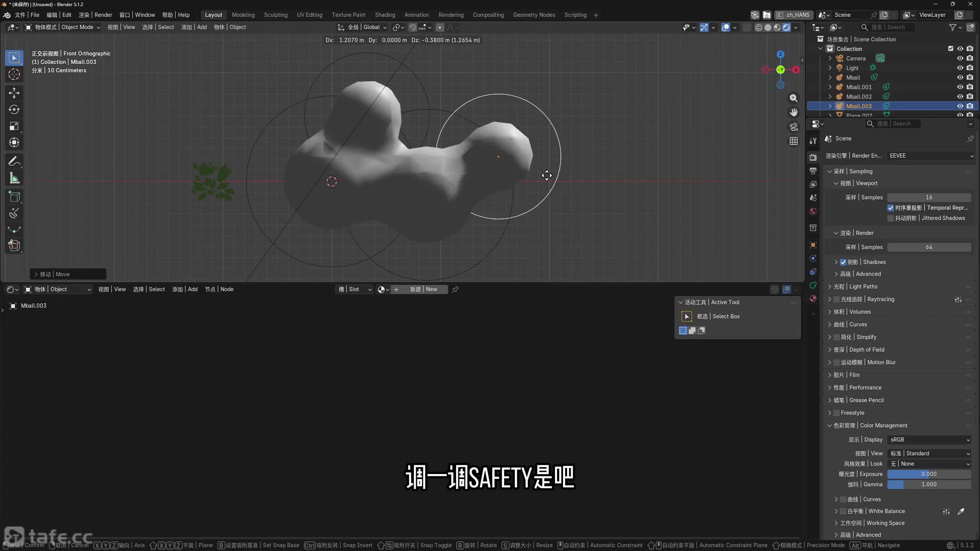Select the Move tool in the toolbar
Viewport: 980px width, 551px height.
tap(14, 93)
